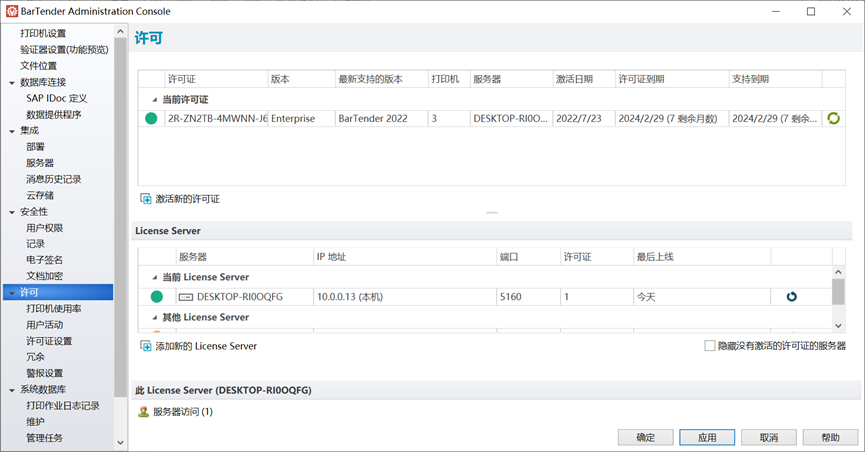Click the green status dot of current license
Image resolution: width=865 pixels, height=452 pixels.
coord(151,118)
